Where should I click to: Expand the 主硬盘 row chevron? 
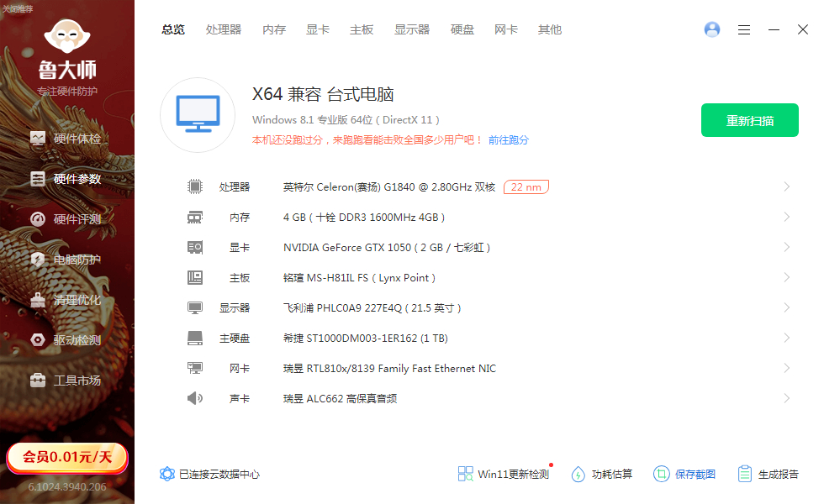tap(787, 338)
